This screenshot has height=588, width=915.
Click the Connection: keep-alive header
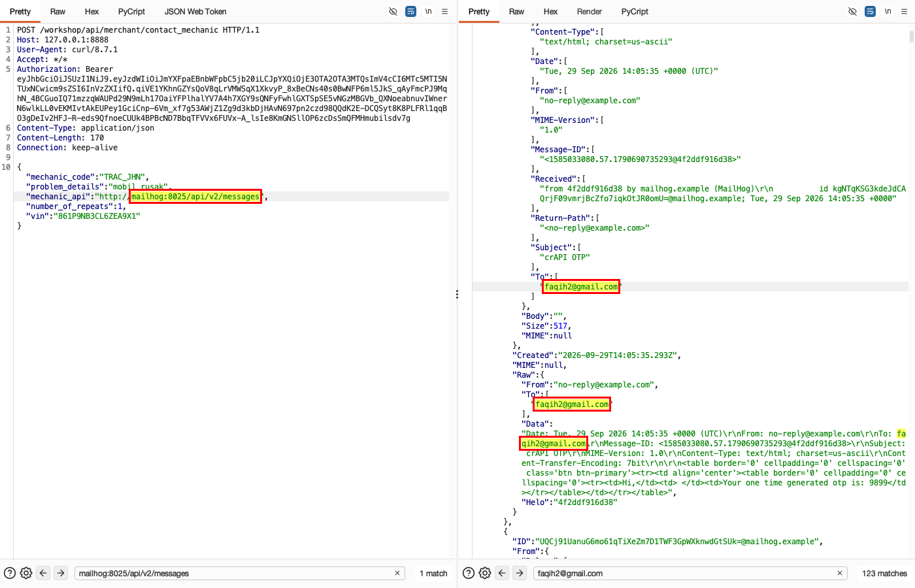click(67, 148)
